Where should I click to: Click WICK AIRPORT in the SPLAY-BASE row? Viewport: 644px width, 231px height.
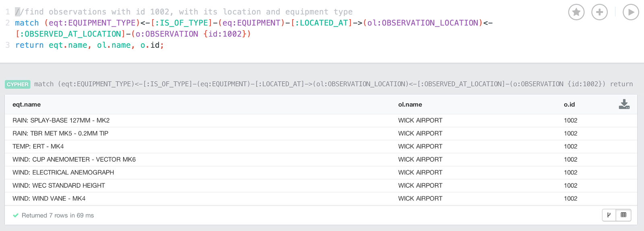point(420,121)
